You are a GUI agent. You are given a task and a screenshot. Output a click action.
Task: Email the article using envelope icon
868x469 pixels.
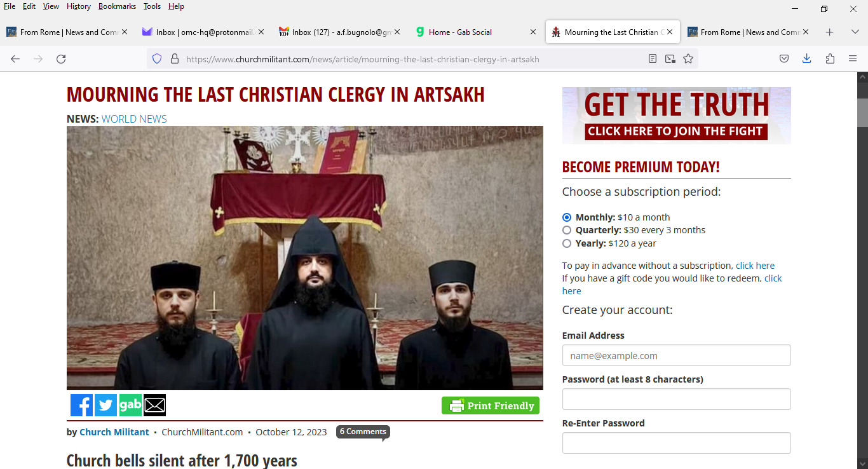(154, 405)
